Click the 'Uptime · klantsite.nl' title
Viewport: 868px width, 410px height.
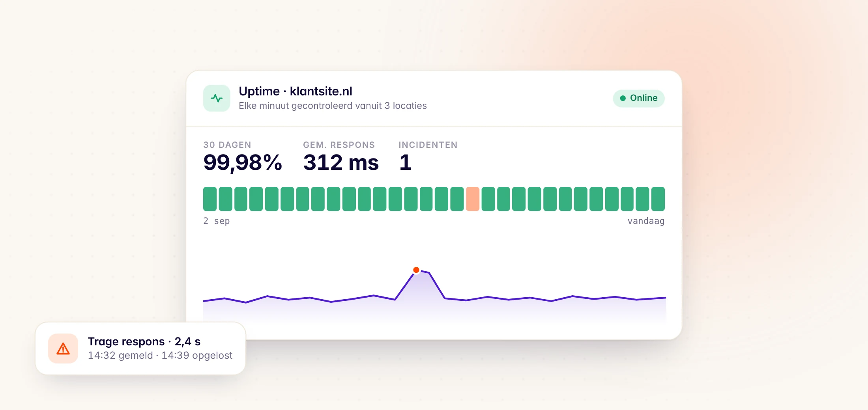click(x=296, y=91)
